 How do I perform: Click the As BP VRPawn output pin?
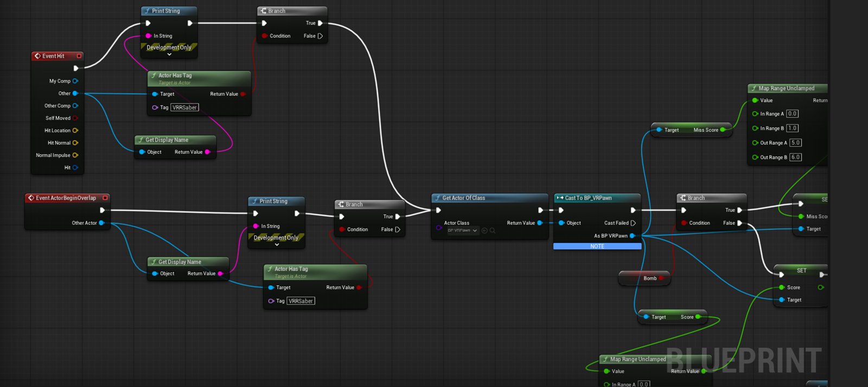click(633, 236)
